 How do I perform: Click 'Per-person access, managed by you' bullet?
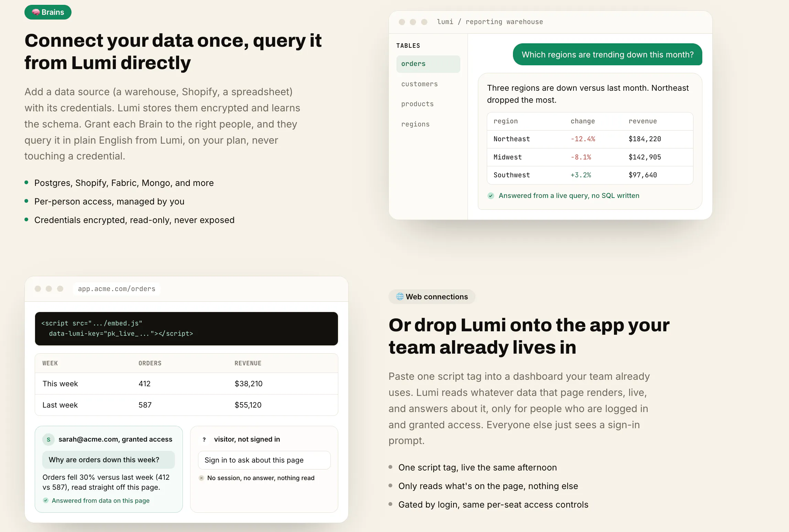(109, 201)
